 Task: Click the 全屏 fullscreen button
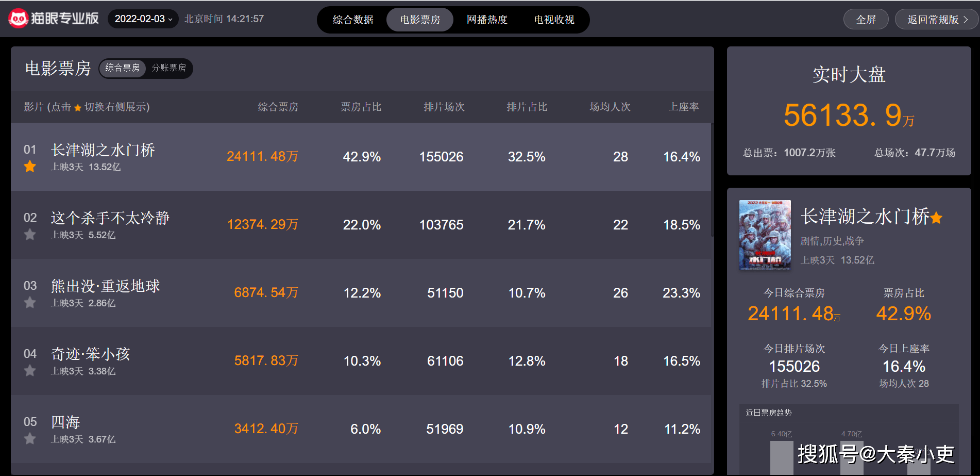pos(866,20)
